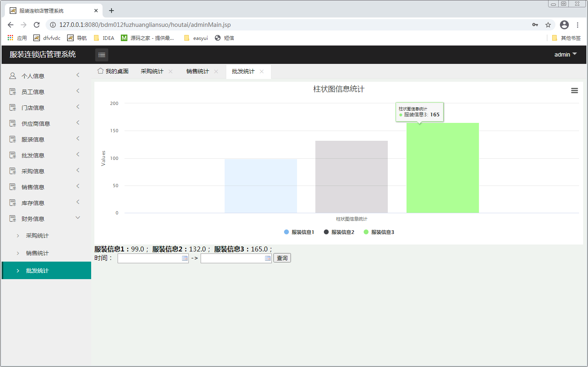Open the admin user dropdown

click(x=566, y=55)
